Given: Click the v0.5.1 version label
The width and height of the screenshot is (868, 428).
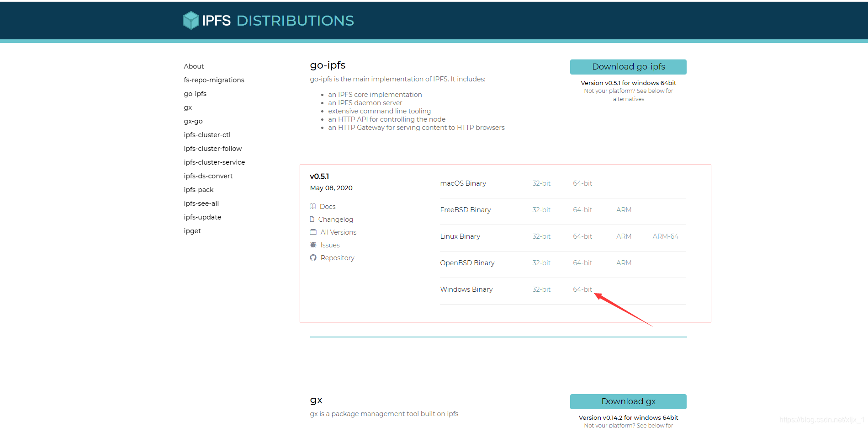Looking at the screenshot, I should pyautogui.click(x=319, y=177).
